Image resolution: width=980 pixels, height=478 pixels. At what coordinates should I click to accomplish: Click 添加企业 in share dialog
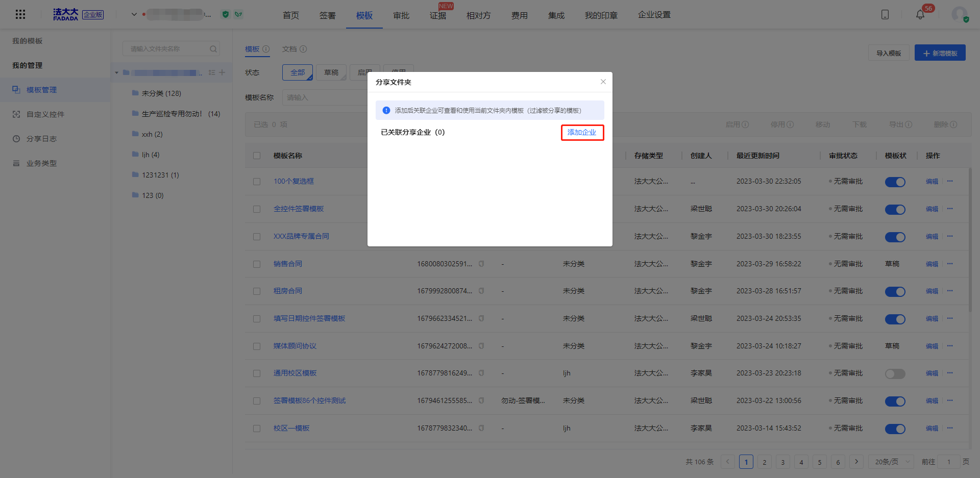click(582, 132)
